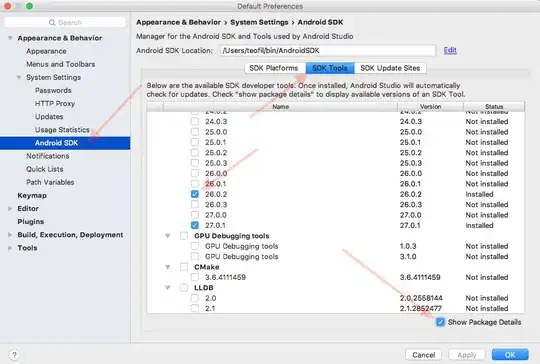Expand Build, Execution, Deployment section
The image size is (540, 364).
10,235
